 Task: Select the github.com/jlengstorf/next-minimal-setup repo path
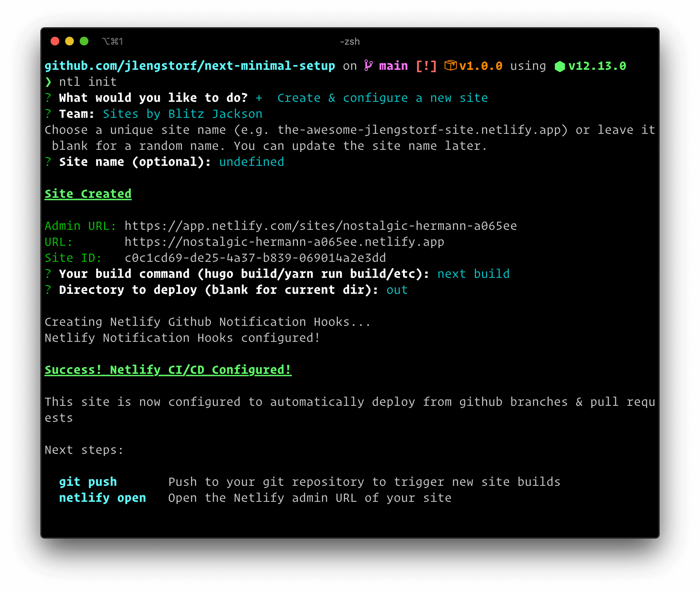click(189, 65)
